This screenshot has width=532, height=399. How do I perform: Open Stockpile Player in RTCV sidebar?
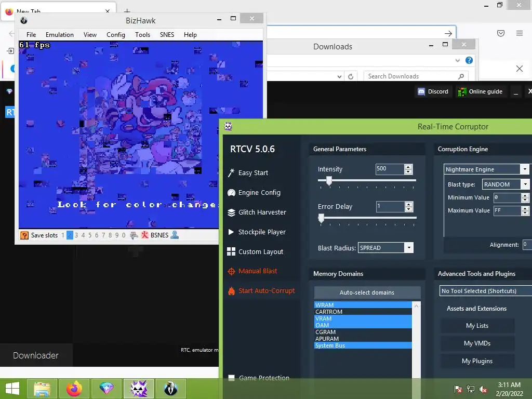click(257, 232)
